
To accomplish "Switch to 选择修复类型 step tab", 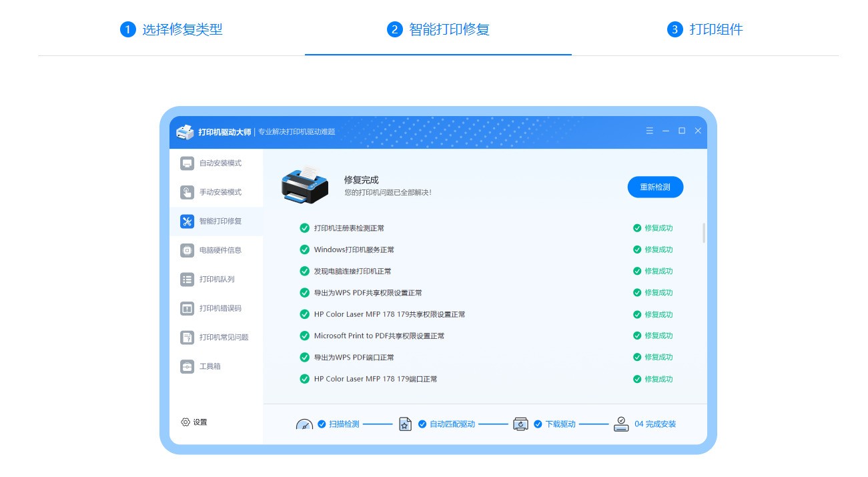I will point(171,29).
